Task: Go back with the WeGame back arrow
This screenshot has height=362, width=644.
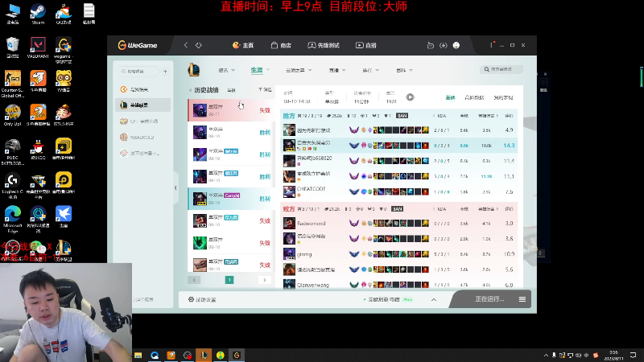Action: click(x=186, y=45)
